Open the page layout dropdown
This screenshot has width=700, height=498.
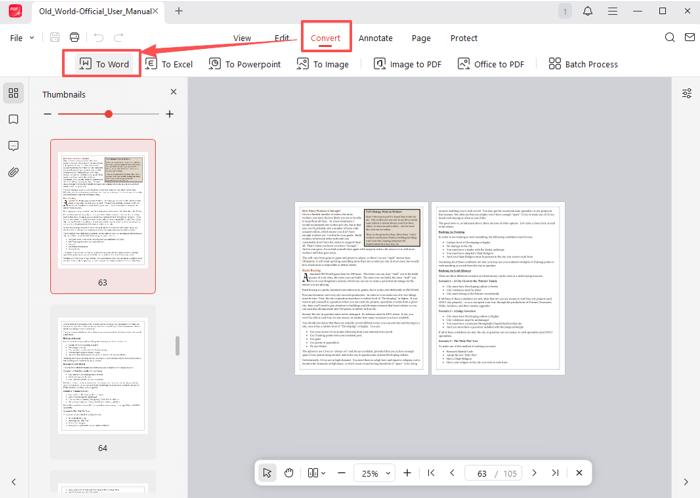click(316, 473)
